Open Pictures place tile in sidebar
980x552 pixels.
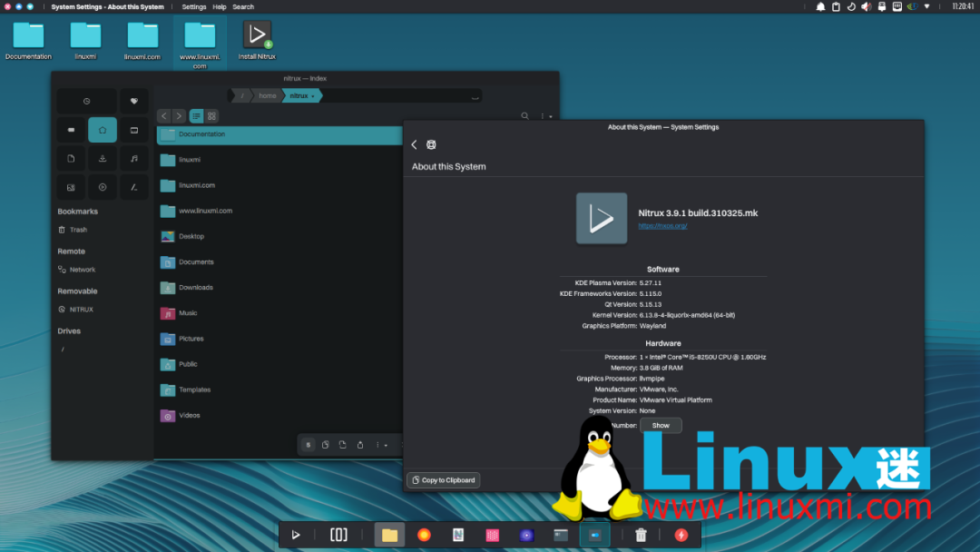tap(71, 187)
